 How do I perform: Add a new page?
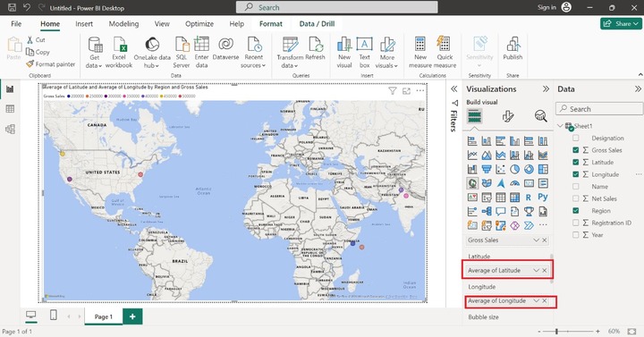pos(132,316)
